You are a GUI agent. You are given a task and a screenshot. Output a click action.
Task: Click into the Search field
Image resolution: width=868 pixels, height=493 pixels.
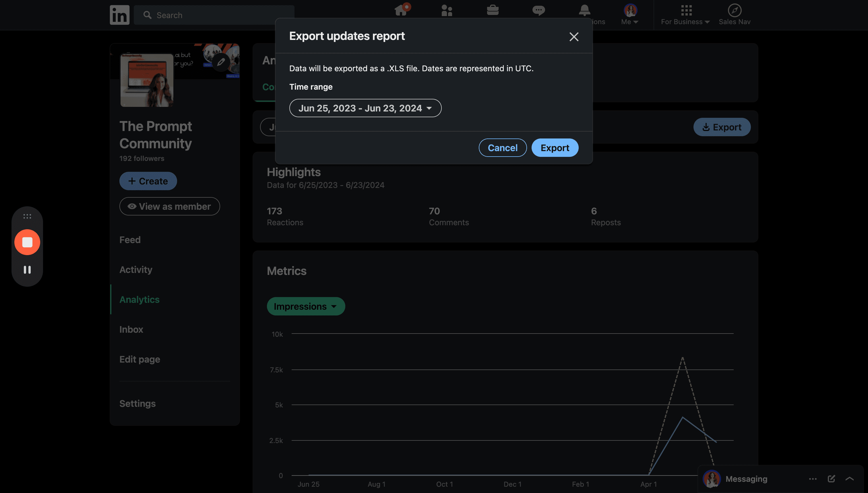(214, 15)
